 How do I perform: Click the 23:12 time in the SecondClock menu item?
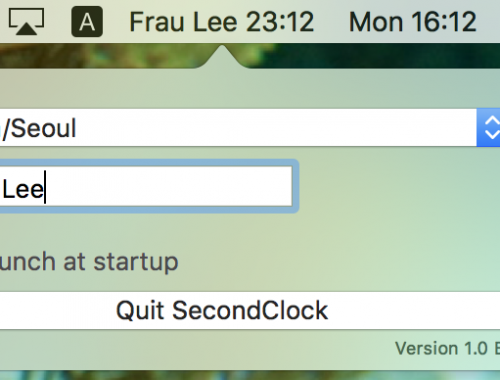(x=280, y=22)
